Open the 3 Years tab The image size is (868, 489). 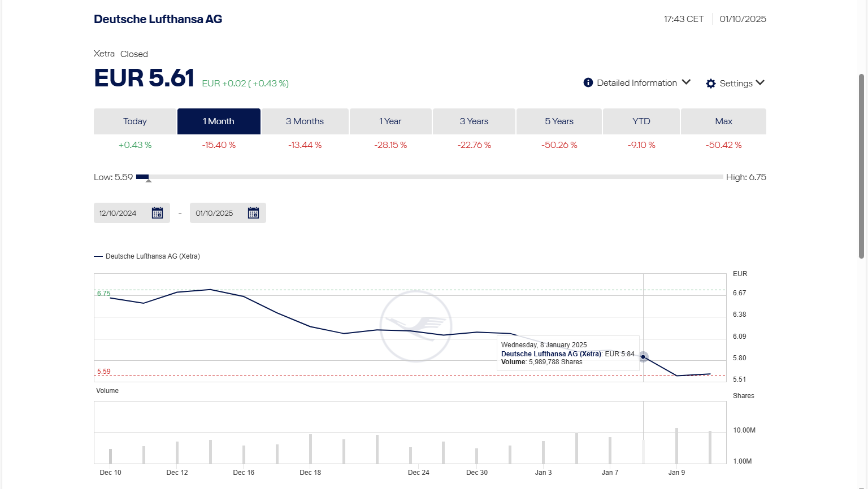[x=474, y=121]
